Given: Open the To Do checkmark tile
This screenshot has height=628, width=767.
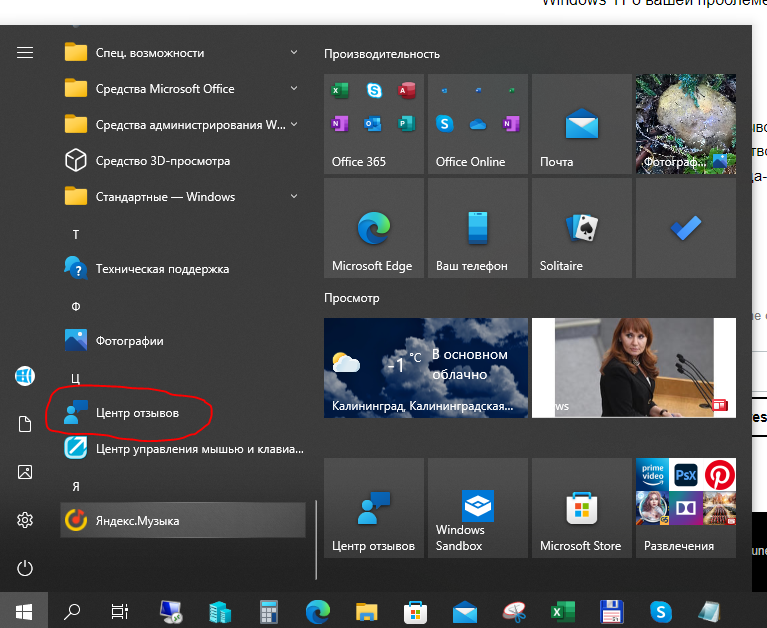Looking at the screenshot, I should (686, 228).
